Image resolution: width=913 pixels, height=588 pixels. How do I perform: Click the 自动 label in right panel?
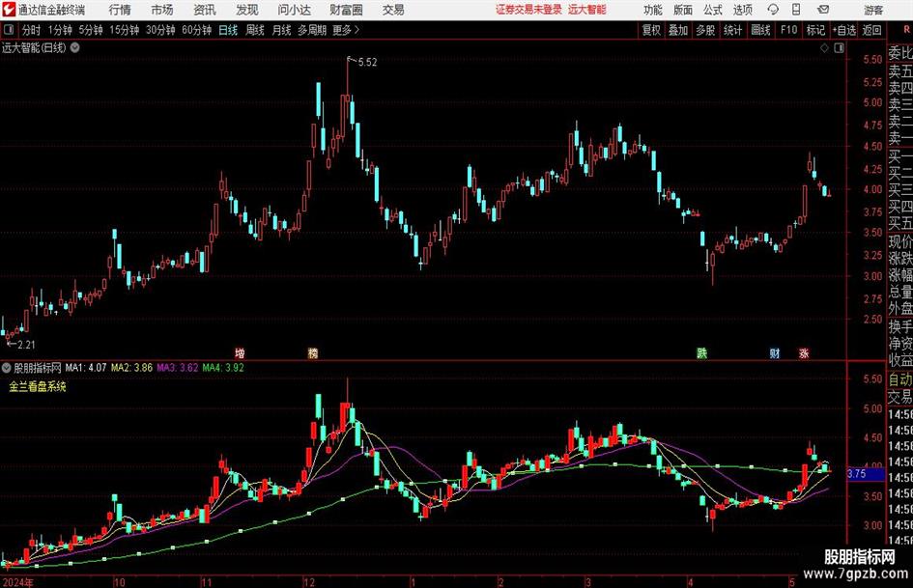(900, 379)
